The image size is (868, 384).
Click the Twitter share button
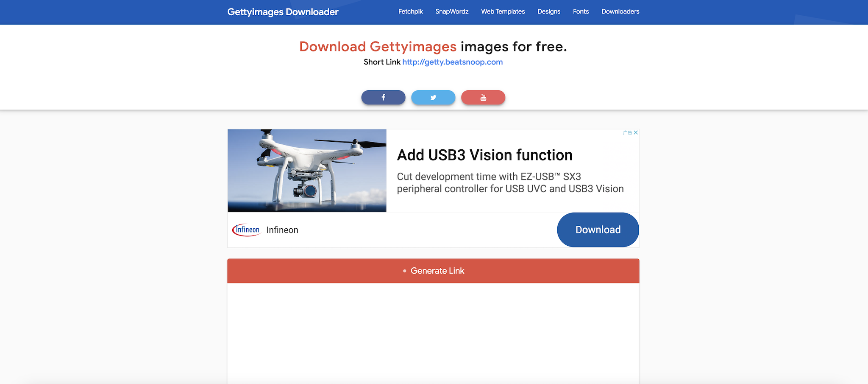[433, 97]
